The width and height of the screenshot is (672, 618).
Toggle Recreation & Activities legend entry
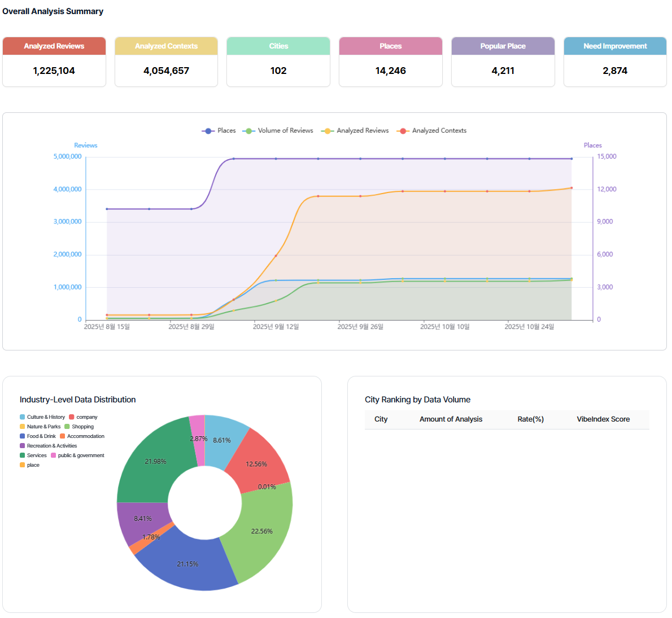point(48,446)
